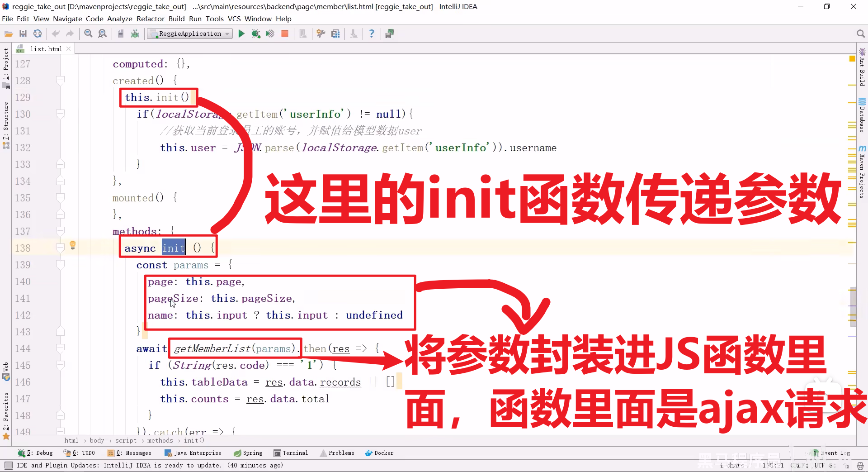Click the IDE update status bar message
Image resolution: width=868 pixels, height=472 pixels.
click(150, 465)
